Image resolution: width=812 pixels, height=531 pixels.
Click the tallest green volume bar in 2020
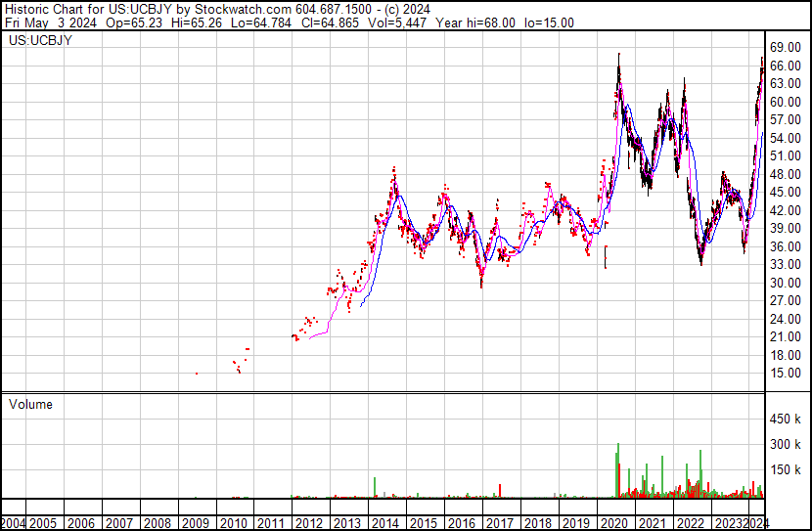(617, 470)
